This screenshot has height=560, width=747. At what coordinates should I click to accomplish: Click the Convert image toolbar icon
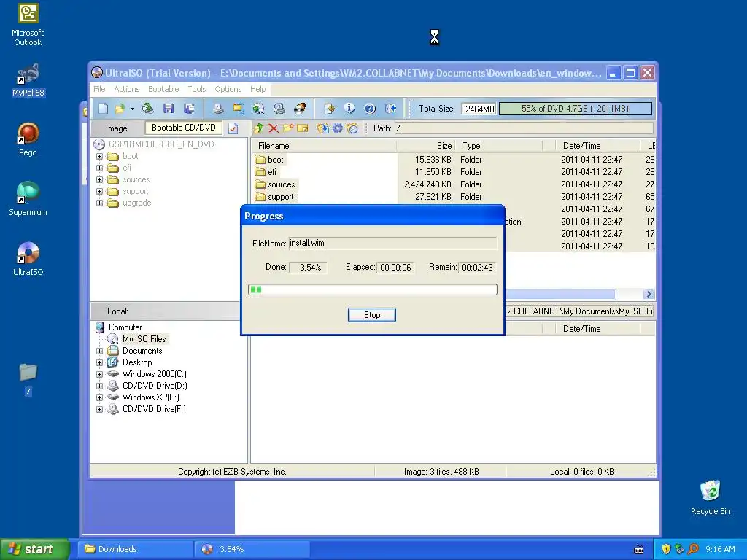(x=259, y=109)
